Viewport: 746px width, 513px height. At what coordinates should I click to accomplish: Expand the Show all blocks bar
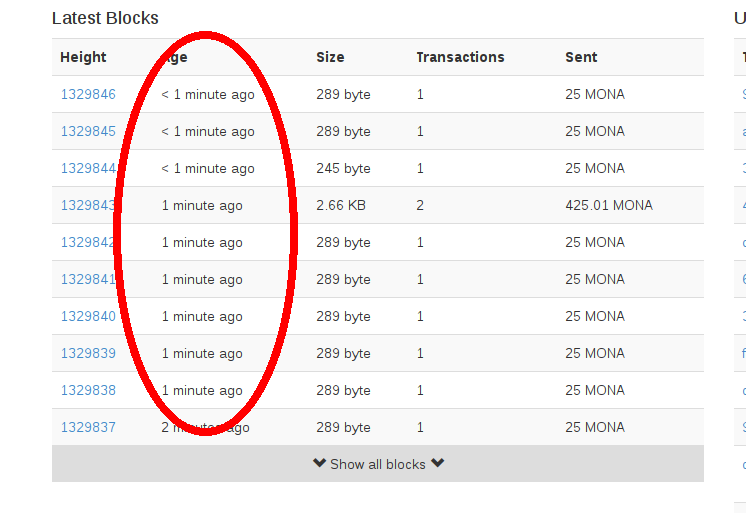[378, 464]
